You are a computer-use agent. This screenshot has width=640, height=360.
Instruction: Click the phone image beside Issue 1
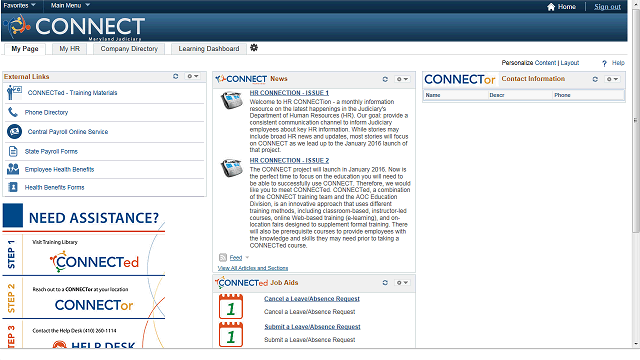tap(231, 100)
